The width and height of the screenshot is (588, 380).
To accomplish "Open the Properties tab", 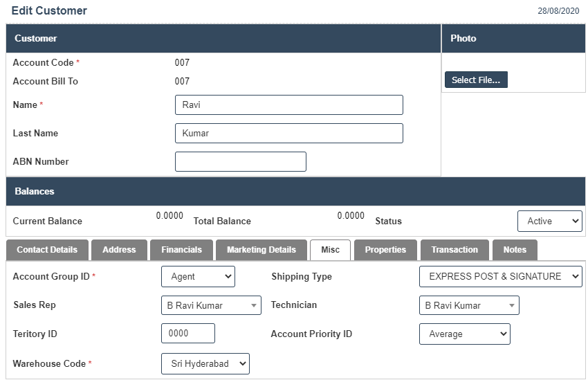I will point(385,250).
